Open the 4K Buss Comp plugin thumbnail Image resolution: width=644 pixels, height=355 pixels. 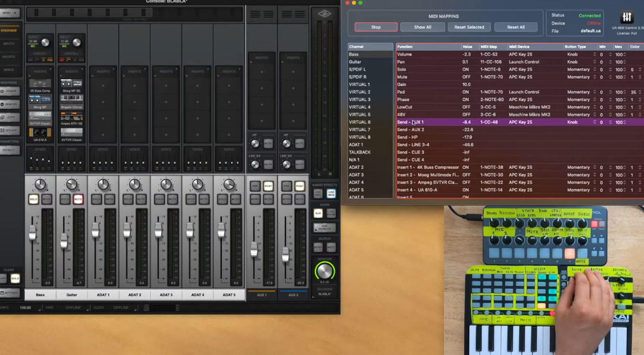(x=40, y=84)
